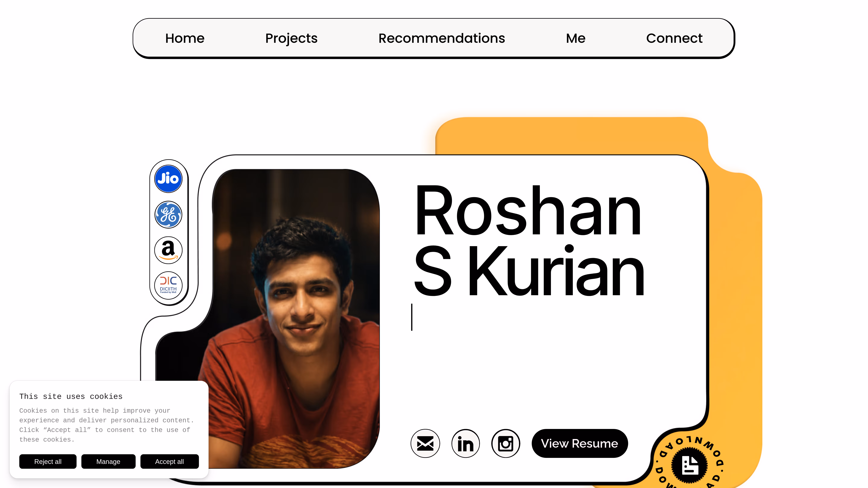Click the View Resume button
868x488 pixels.
[580, 444]
